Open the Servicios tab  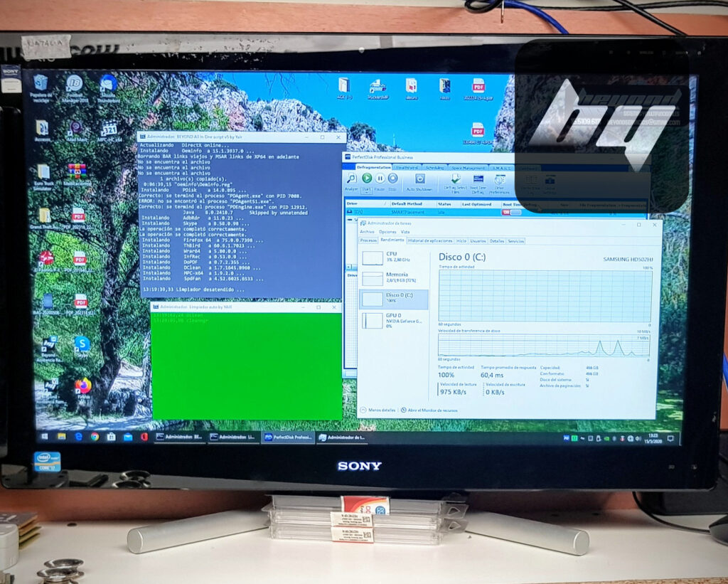[x=515, y=240]
